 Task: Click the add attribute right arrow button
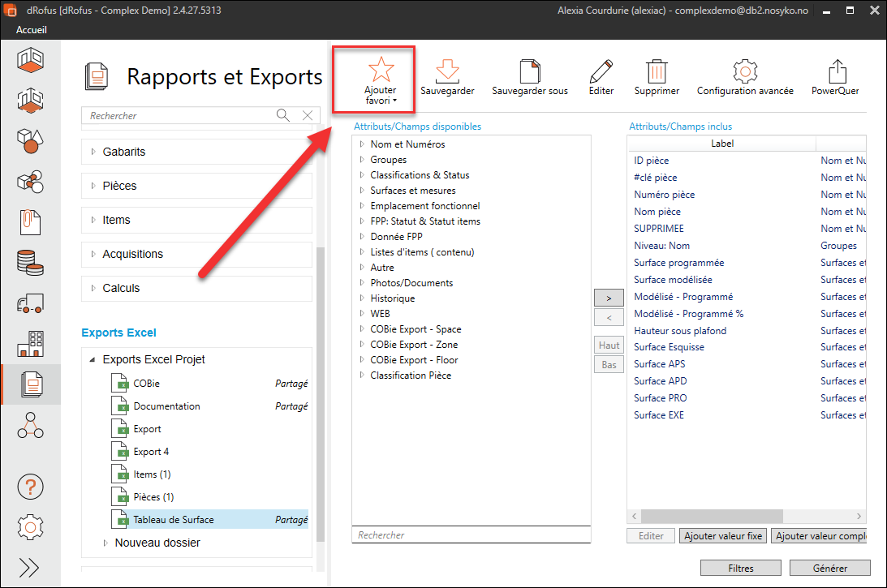pyautogui.click(x=609, y=298)
